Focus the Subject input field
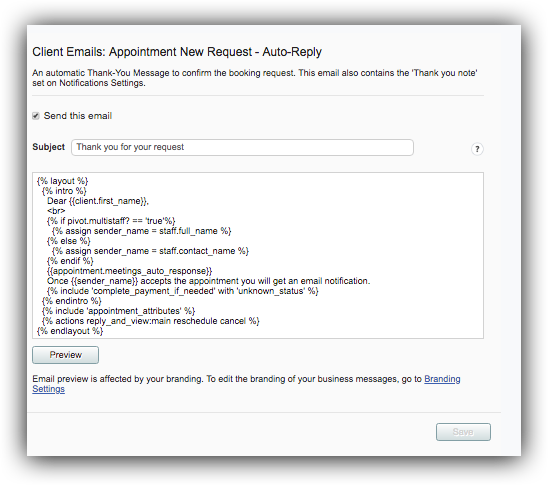This screenshot has width=548, height=485. (242, 147)
